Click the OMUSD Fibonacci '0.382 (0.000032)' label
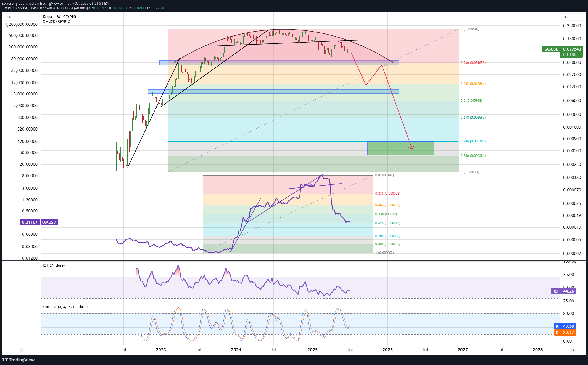This screenshot has width=588, height=365. click(x=387, y=205)
